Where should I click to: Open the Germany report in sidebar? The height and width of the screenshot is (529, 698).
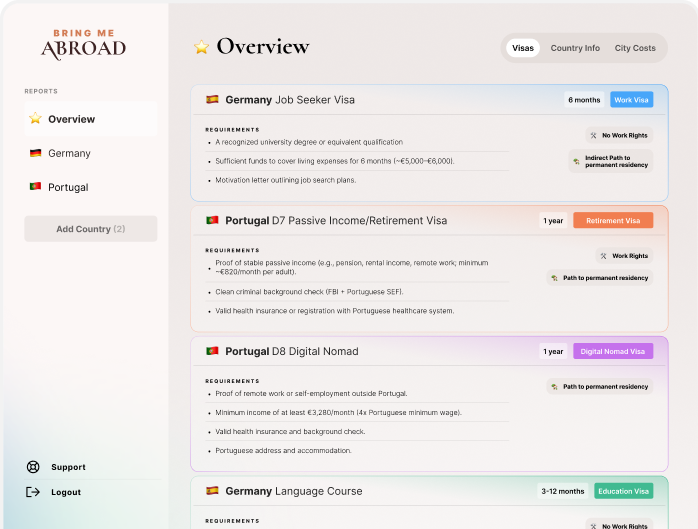69,153
